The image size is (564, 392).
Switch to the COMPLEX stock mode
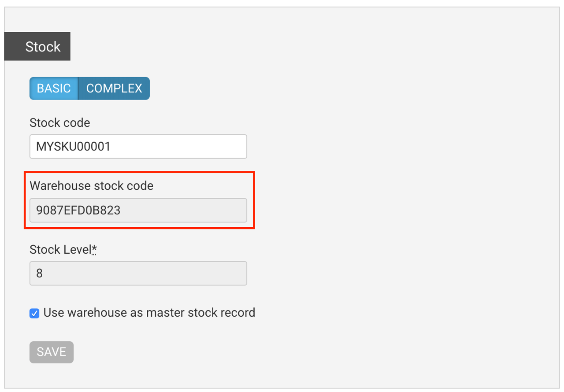[114, 89]
